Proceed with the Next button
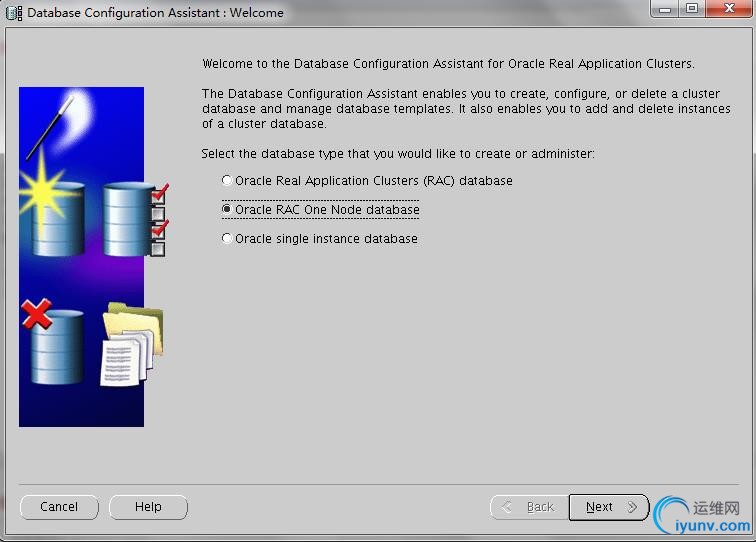The width and height of the screenshot is (756, 542). coord(609,507)
